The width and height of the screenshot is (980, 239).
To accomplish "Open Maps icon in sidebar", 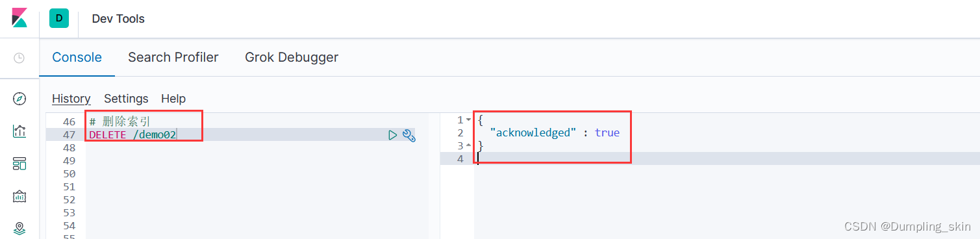I will coord(19,228).
